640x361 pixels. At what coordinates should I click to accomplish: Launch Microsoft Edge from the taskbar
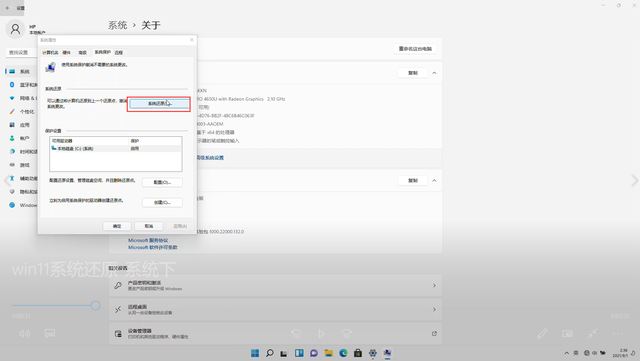click(343, 353)
